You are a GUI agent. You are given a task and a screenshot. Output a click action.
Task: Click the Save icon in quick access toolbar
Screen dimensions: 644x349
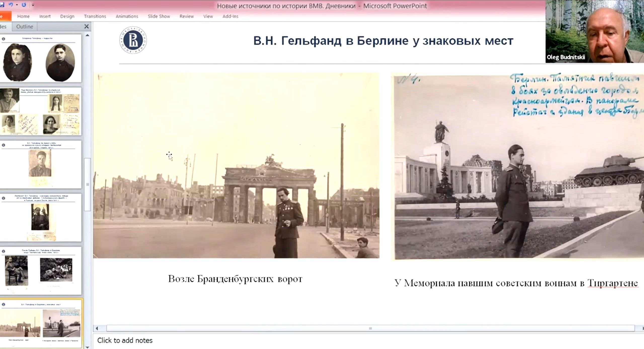pyautogui.click(x=2, y=5)
